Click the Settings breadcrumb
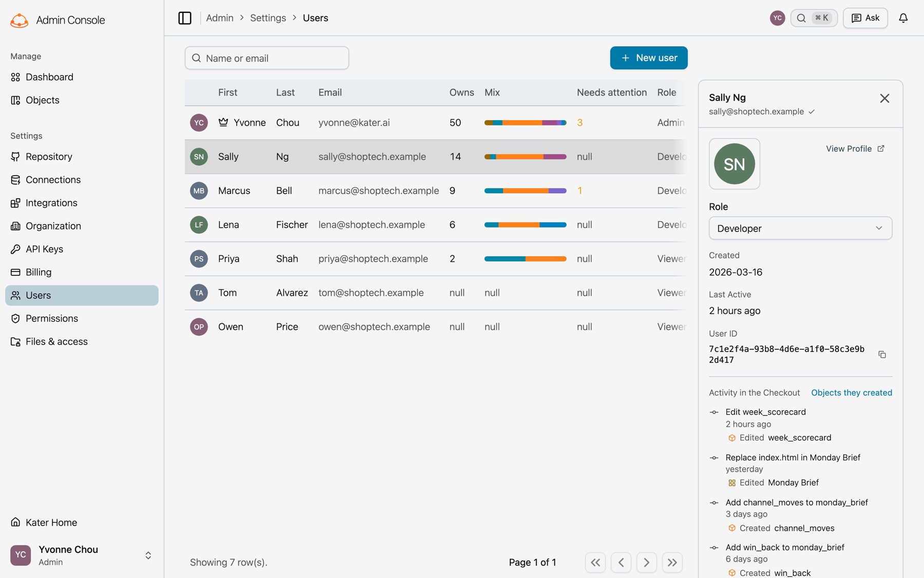924x578 pixels. [x=268, y=18]
